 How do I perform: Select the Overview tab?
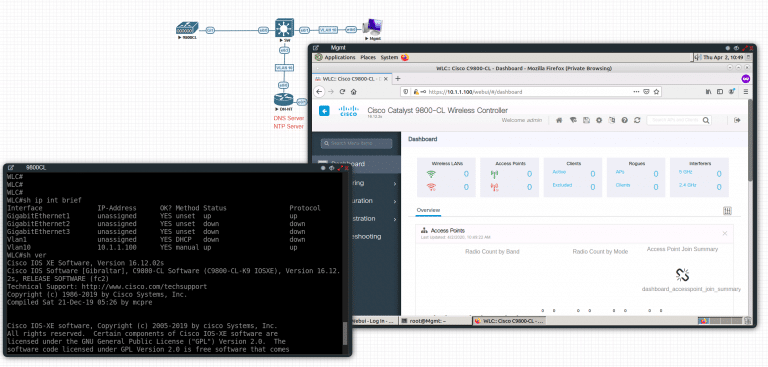pos(428,210)
